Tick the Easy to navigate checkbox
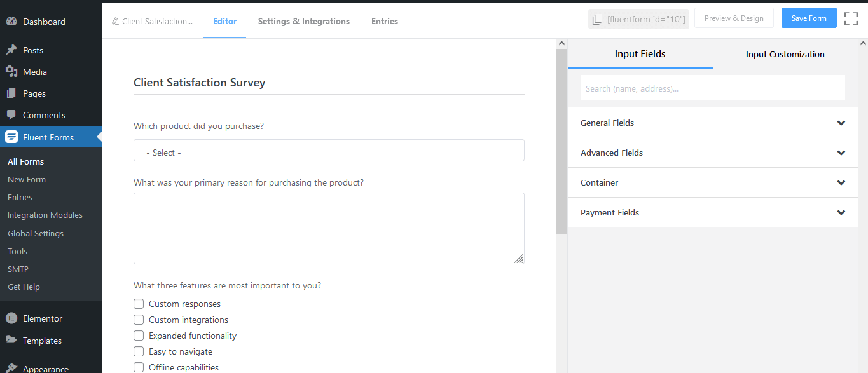Viewport: 868px width, 373px height. click(x=139, y=351)
